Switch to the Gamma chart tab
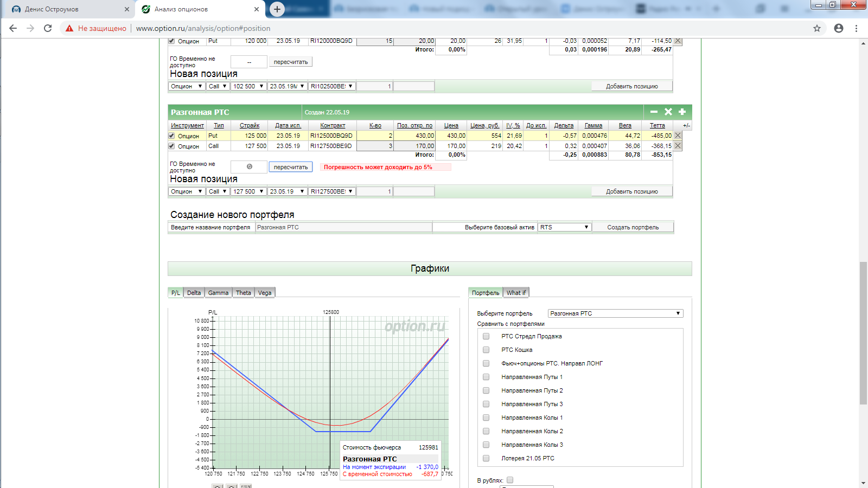The height and width of the screenshot is (488, 868). [218, 293]
